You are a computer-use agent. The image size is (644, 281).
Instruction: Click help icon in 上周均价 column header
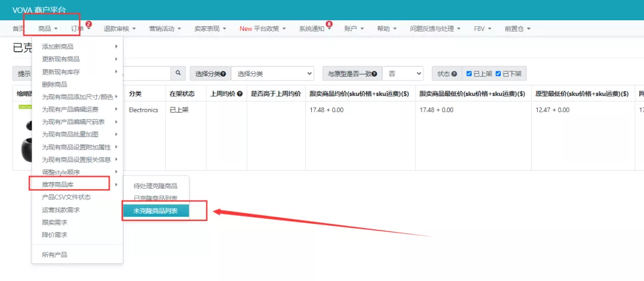240,94
